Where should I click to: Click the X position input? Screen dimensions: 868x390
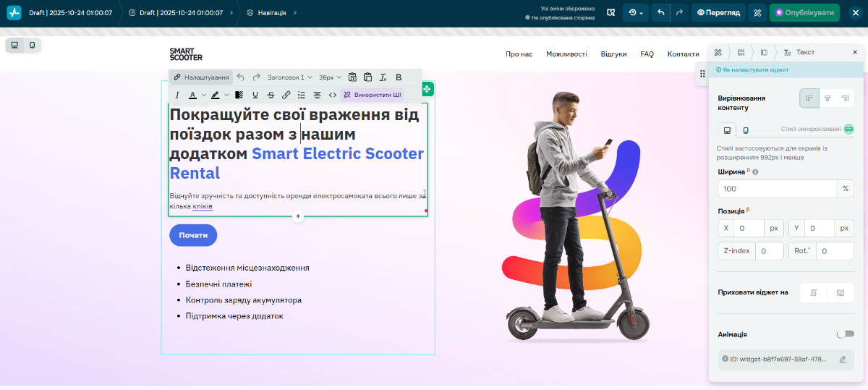click(749, 228)
